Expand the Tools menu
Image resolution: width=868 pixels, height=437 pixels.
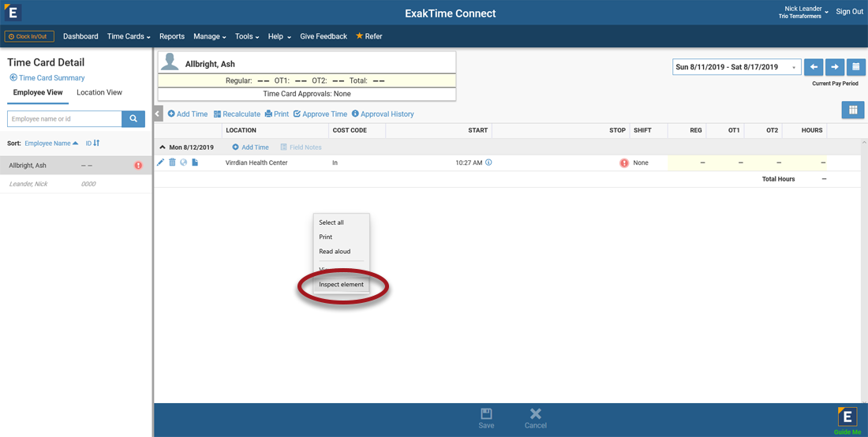(248, 36)
